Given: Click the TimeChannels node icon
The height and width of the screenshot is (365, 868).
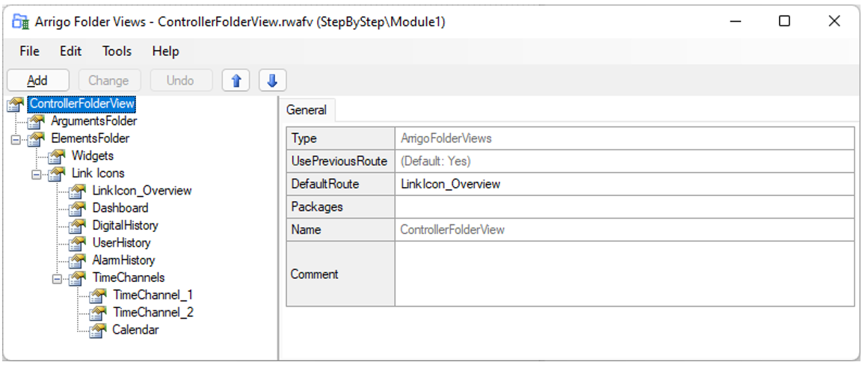Looking at the screenshot, I should pyautogui.click(x=78, y=277).
